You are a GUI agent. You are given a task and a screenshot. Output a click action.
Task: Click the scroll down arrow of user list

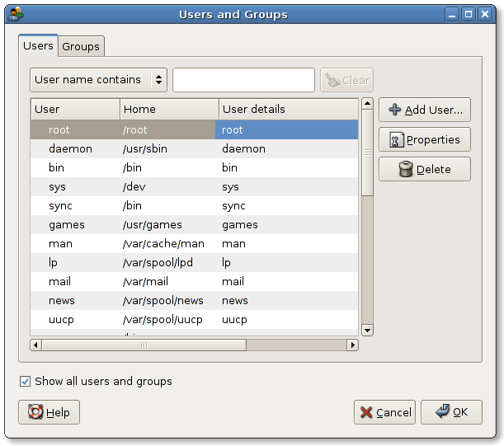(367, 330)
